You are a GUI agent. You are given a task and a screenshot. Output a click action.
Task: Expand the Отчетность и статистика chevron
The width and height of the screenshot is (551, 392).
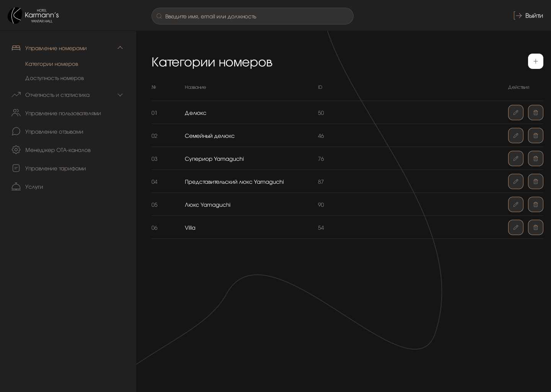[x=120, y=95]
